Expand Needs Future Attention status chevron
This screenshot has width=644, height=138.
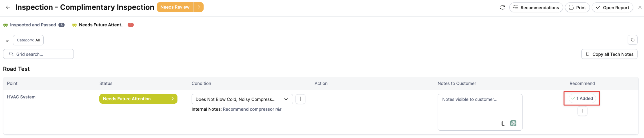tap(173, 99)
